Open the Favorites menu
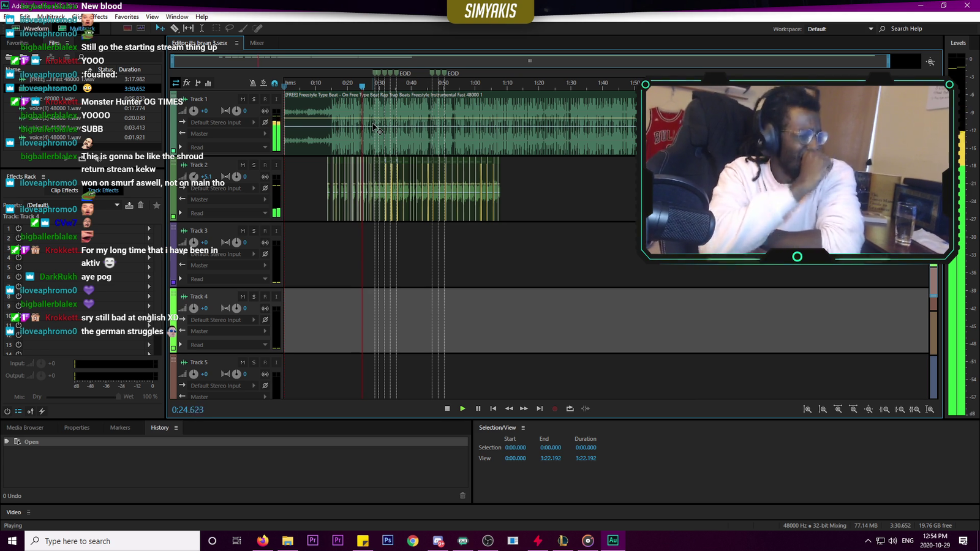 pyautogui.click(x=127, y=17)
